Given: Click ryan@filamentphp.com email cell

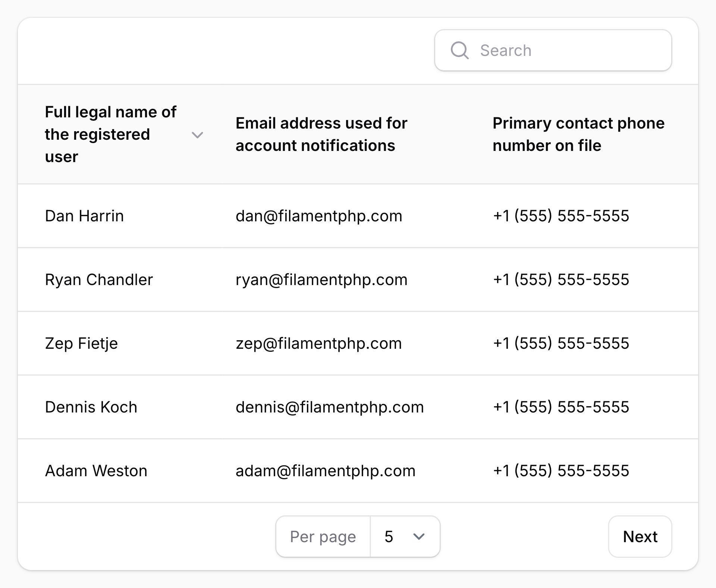Looking at the screenshot, I should pyautogui.click(x=321, y=279).
